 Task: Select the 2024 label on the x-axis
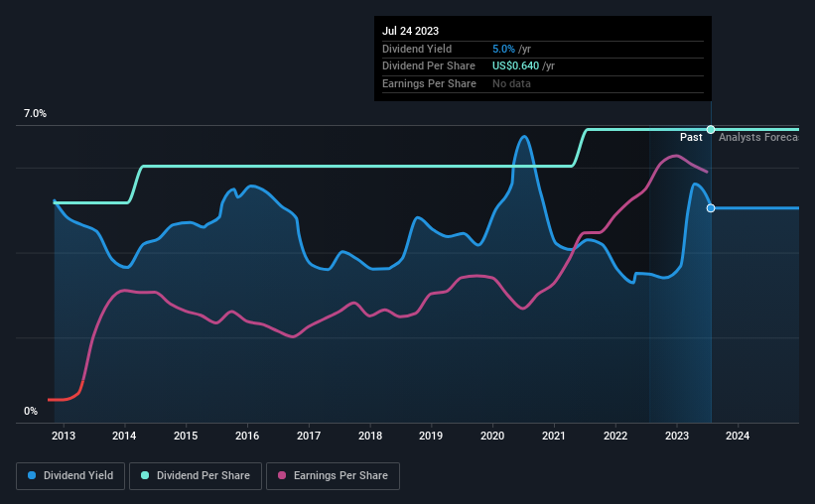coord(738,436)
